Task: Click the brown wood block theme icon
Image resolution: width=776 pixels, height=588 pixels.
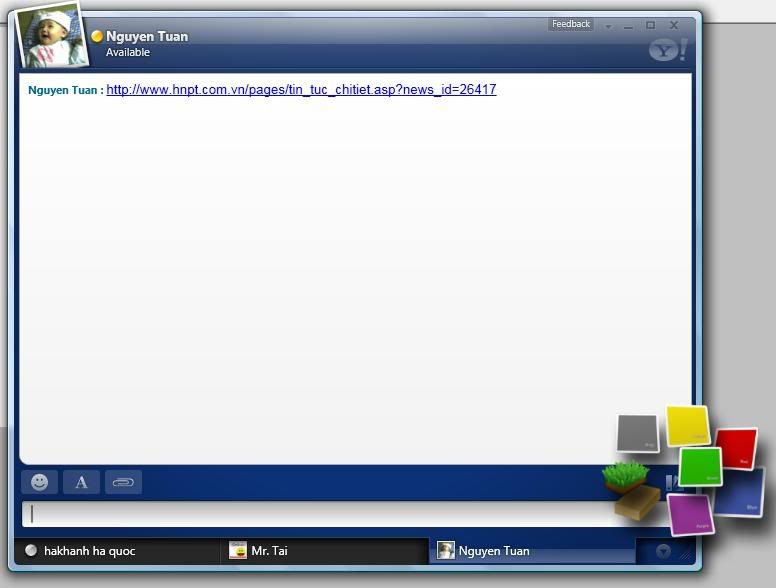Action: coord(637,502)
